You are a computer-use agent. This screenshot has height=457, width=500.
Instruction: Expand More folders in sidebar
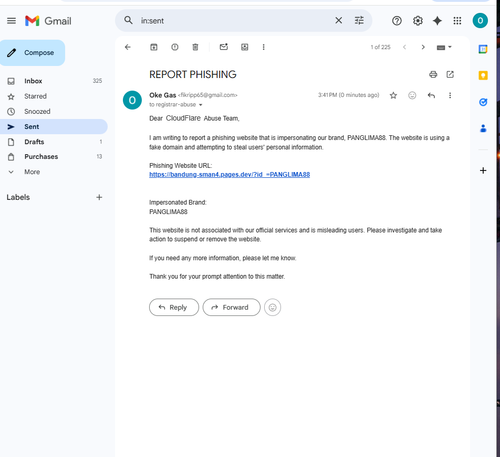[x=54, y=172]
